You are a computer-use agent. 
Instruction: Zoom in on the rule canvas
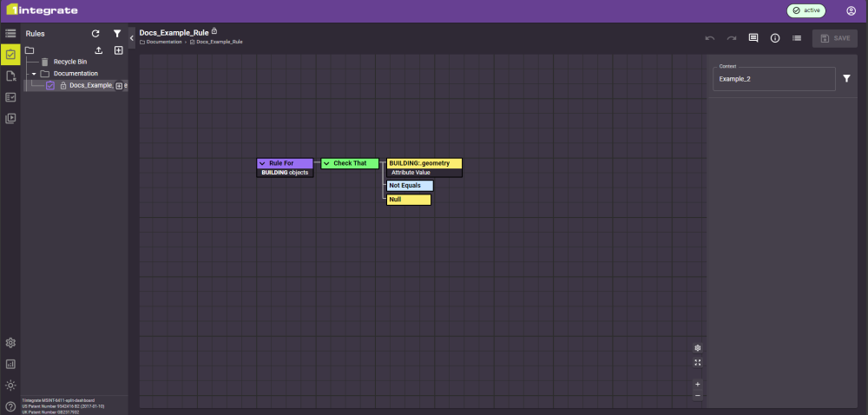pos(698,384)
